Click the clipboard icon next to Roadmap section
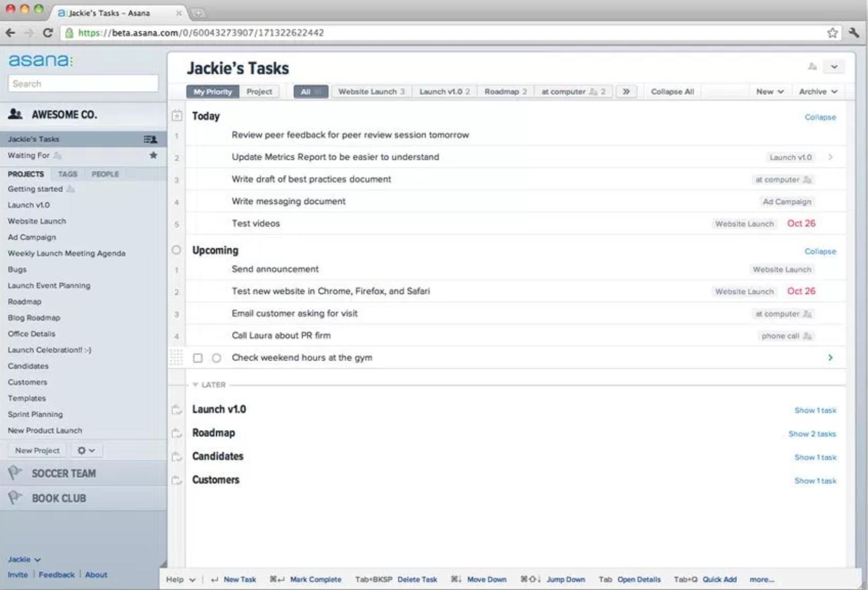This screenshot has height=590, width=868. coord(177,433)
